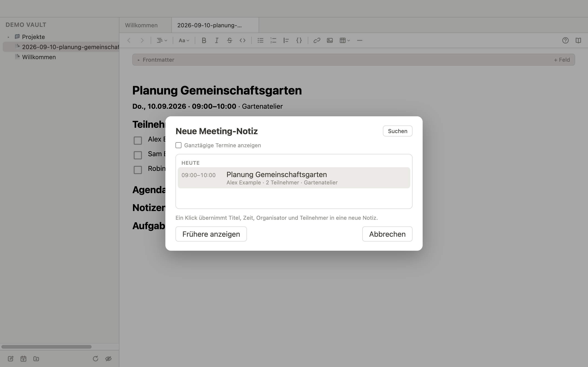Viewport: 588px width, 367px height.
Task: Insert a link via toolbar icon
Action: coord(317,41)
